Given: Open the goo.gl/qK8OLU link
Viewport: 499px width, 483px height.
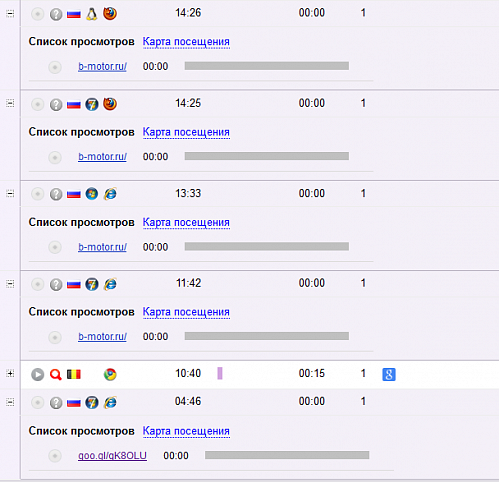Looking at the screenshot, I should click(112, 456).
